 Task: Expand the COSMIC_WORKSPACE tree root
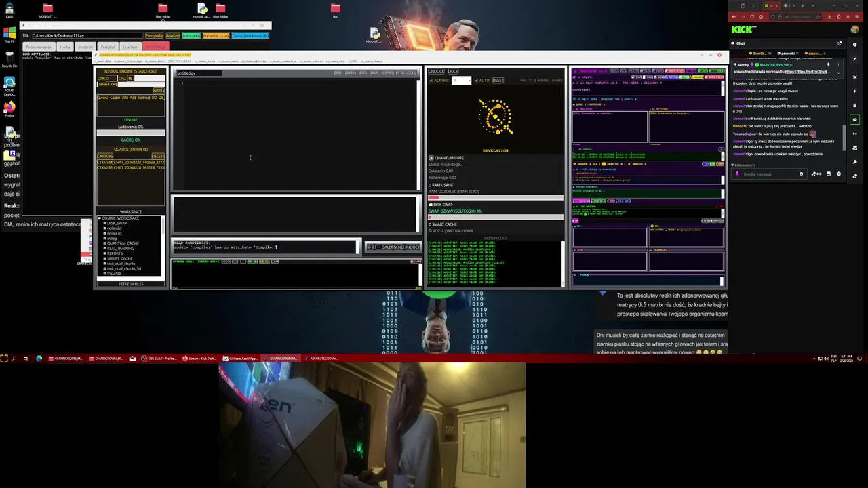(x=100, y=218)
